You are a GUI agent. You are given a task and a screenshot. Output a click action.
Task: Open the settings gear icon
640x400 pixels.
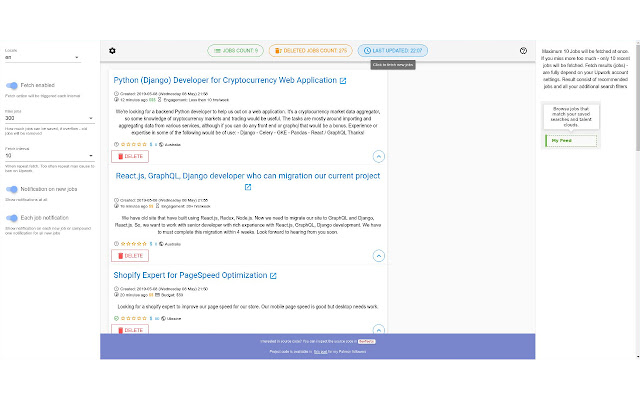[x=112, y=51]
